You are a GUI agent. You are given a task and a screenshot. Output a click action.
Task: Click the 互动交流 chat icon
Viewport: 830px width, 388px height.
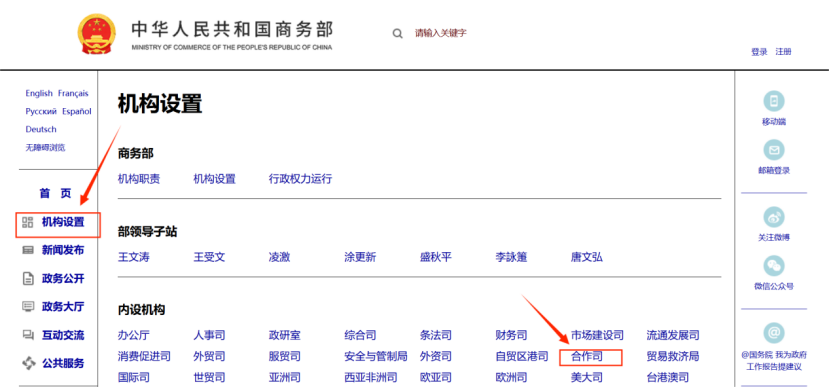pos(28,335)
